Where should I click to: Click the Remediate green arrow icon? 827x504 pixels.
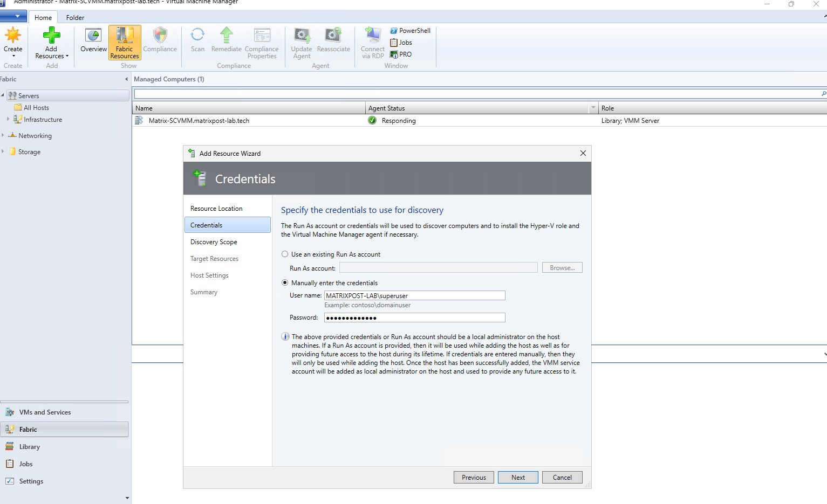coord(227,36)
